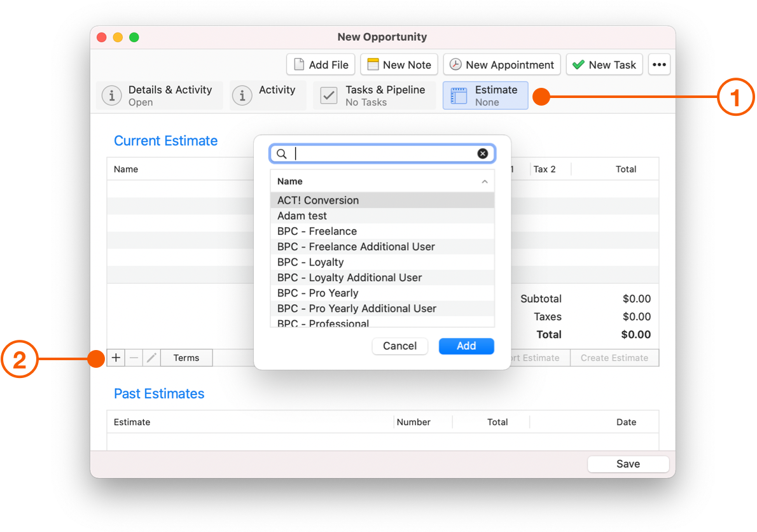The image size is (757, 532).
Task: Click the search magnifier icon
Action: 281,153
